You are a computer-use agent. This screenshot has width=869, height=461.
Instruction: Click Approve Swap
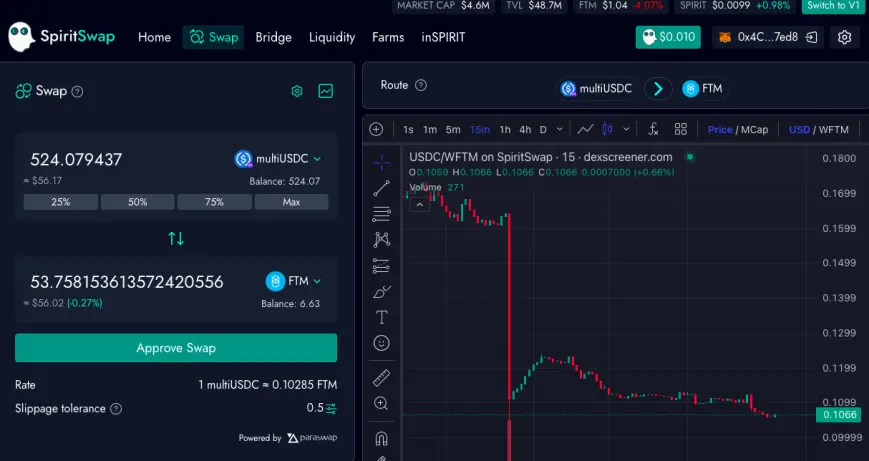176,348
